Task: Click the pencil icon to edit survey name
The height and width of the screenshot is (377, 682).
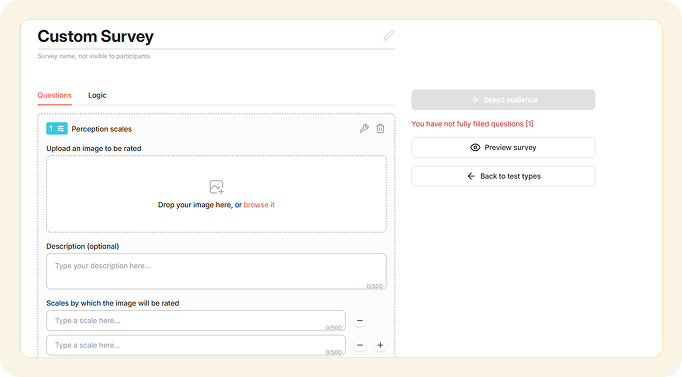Action: [x=389, y=35]
